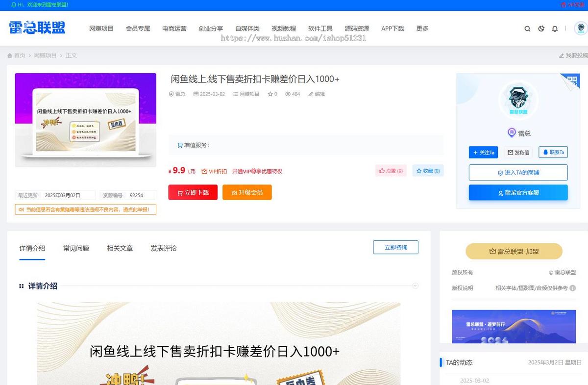Open 会员专属 nav menu
The width and height of the screenshot is (588, 385).
(x=138, y=28)
